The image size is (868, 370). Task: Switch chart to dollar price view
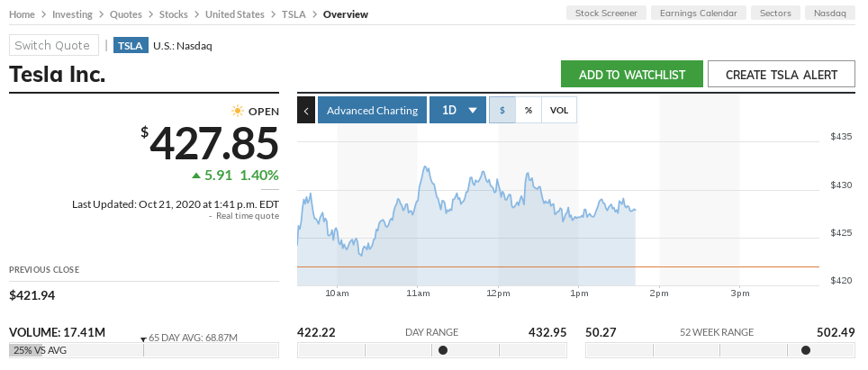tap(502, 110)
